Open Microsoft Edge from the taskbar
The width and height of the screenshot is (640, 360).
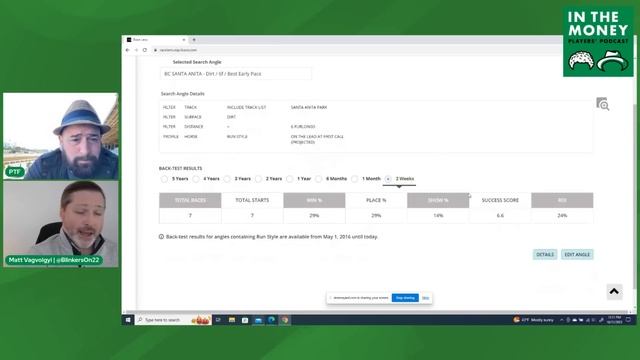pos(271,320)
